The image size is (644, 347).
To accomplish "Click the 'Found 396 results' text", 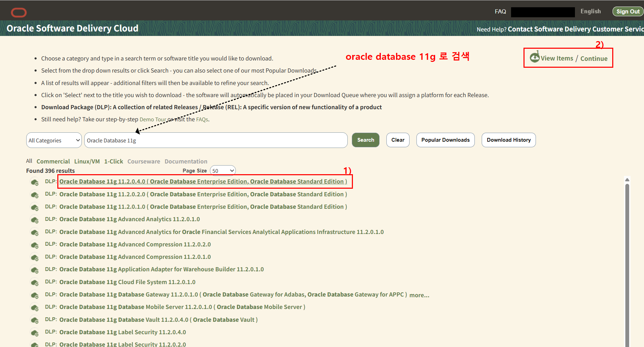I will [50, 171].
